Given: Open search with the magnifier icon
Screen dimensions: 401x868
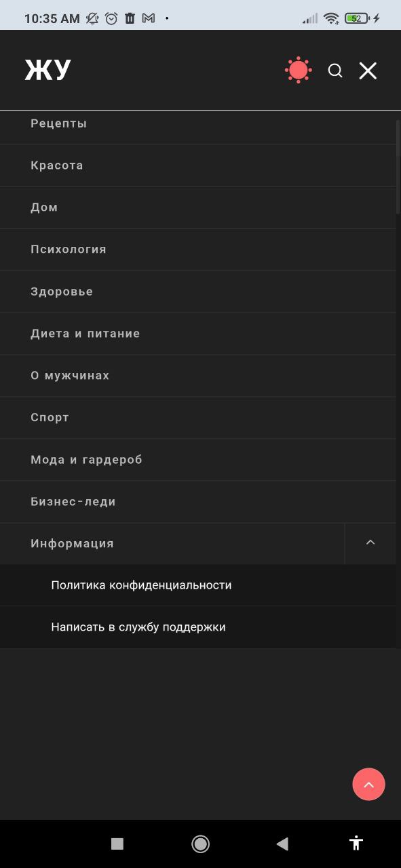Looking at the screenshot, I should (335, 71).
